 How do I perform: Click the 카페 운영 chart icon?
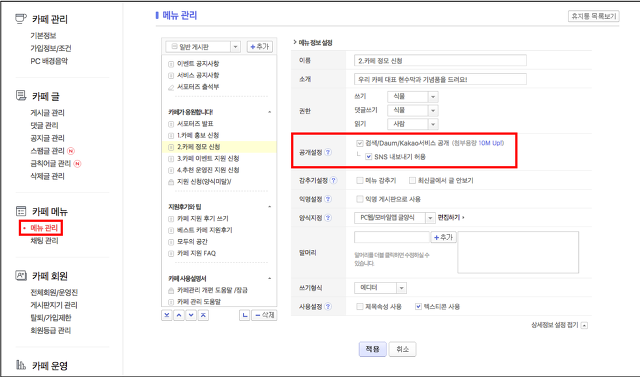click(21, 365)
